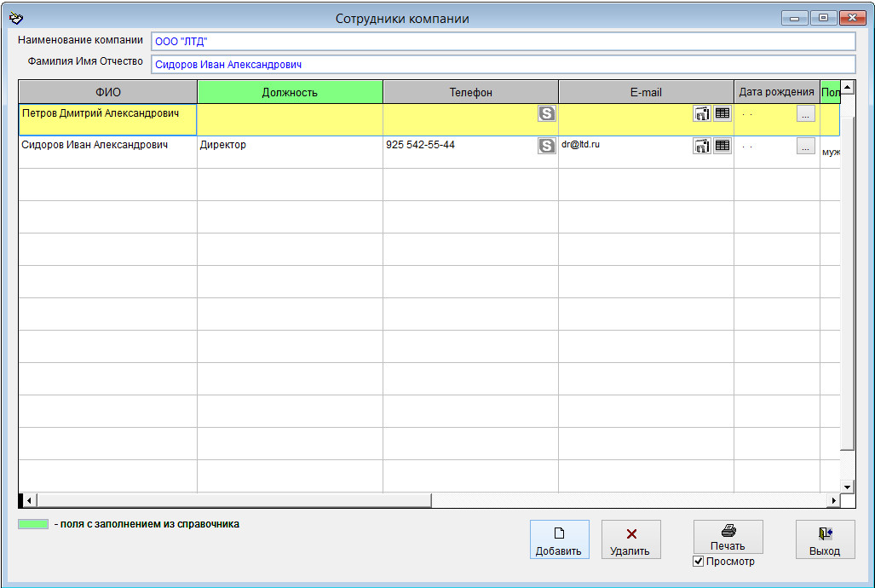Click the horizontal scrollbar left arrow
This screenshot has height=588, width=875.
click(x=30, y=500)
